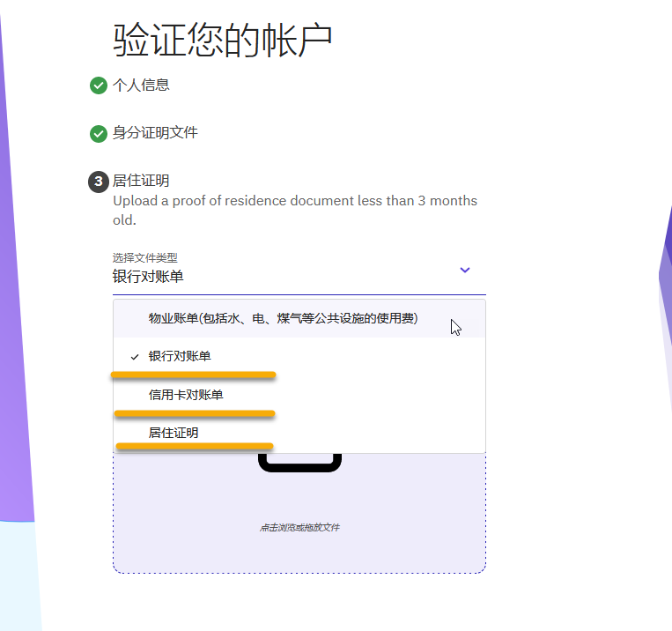Select the 物业账单 utility bill option
The width and height of the screenshot is (672, 631).
(x=299, y=318)
